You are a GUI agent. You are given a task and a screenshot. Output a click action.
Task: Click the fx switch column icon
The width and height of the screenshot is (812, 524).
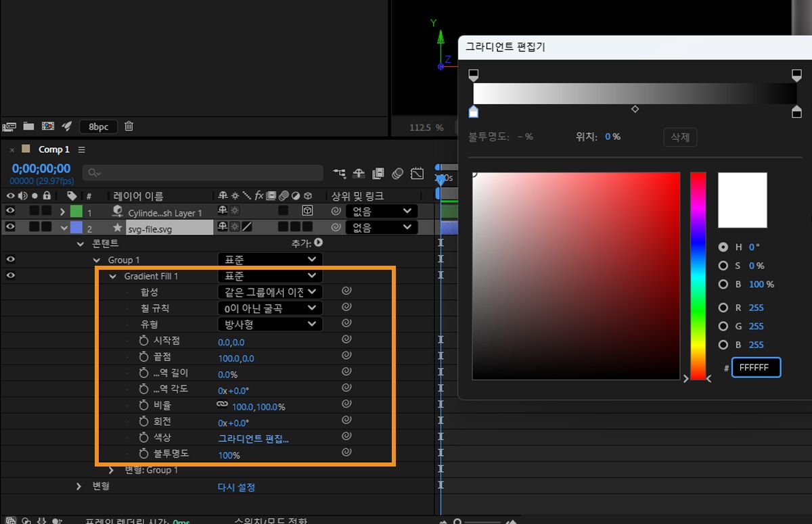259,195
